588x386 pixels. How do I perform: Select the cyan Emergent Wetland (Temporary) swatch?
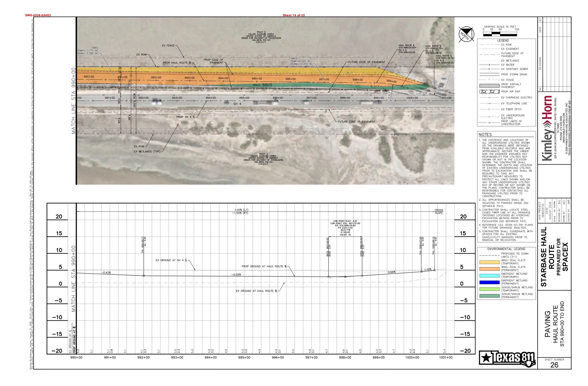489,276
